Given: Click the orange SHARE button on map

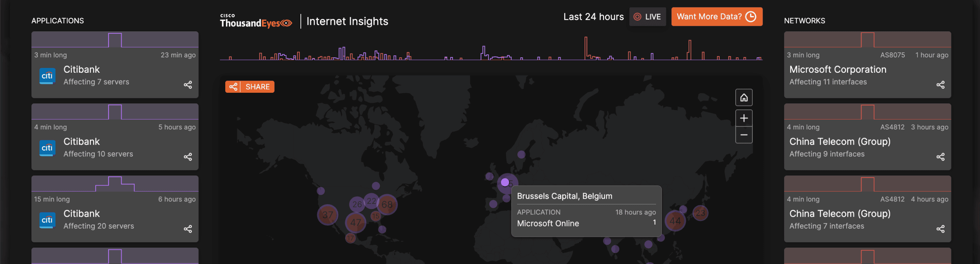Looking at the screenshot, I should coord(249,87).
